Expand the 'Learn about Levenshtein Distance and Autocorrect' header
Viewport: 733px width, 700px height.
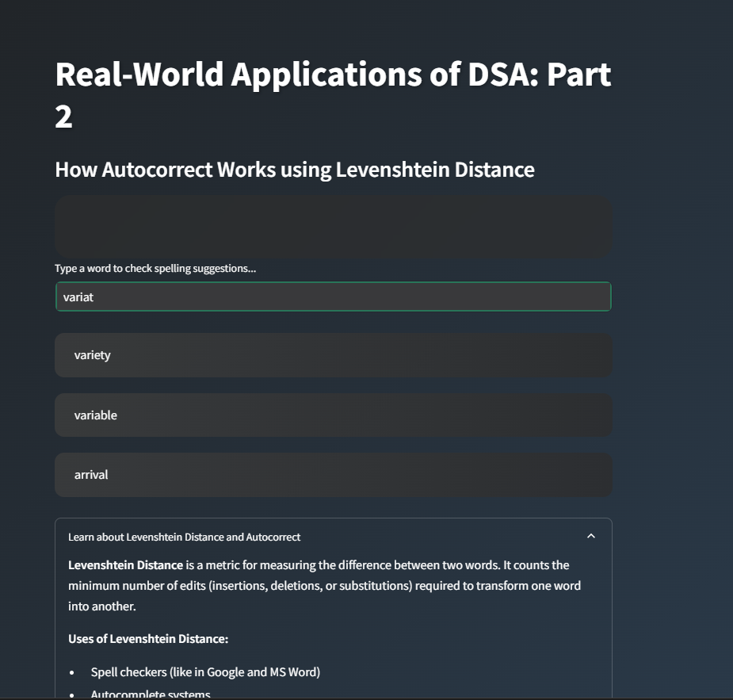point(185,537)
